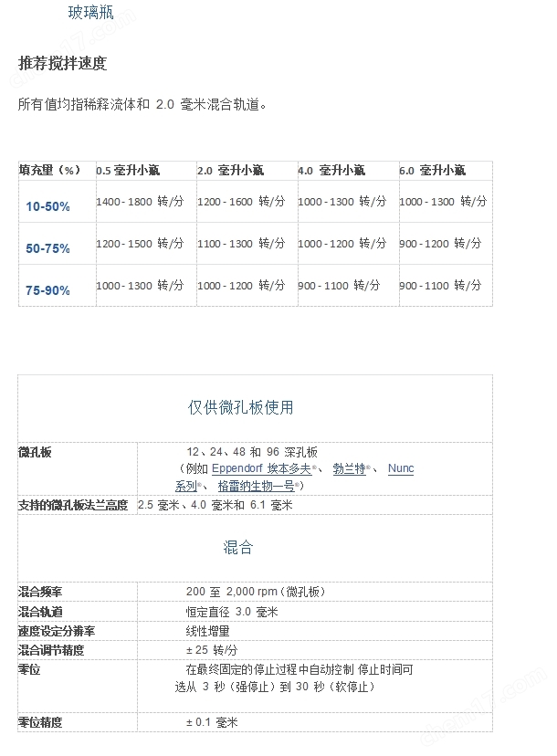This screenshot has width=557, height=756.
Task: Click the ± 25 转/分 value
Action: click(x=212, y=650)
